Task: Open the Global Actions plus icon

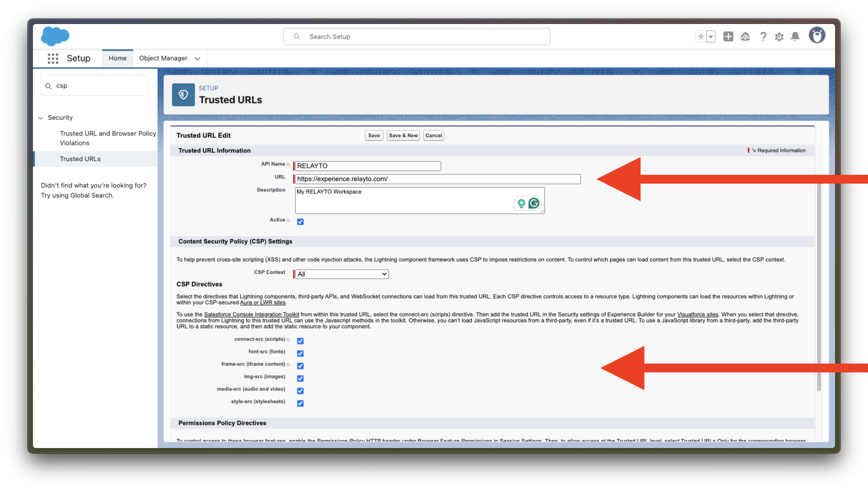Action: 728,36
